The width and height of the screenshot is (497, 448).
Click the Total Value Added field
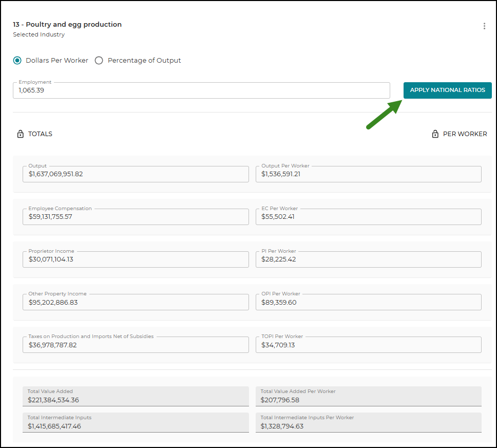click(136, 396)
